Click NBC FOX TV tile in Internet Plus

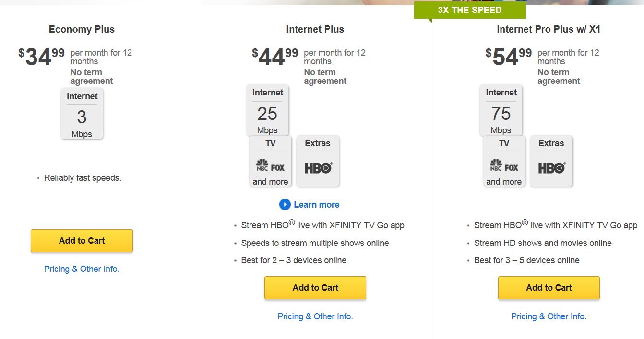(271, 161)
